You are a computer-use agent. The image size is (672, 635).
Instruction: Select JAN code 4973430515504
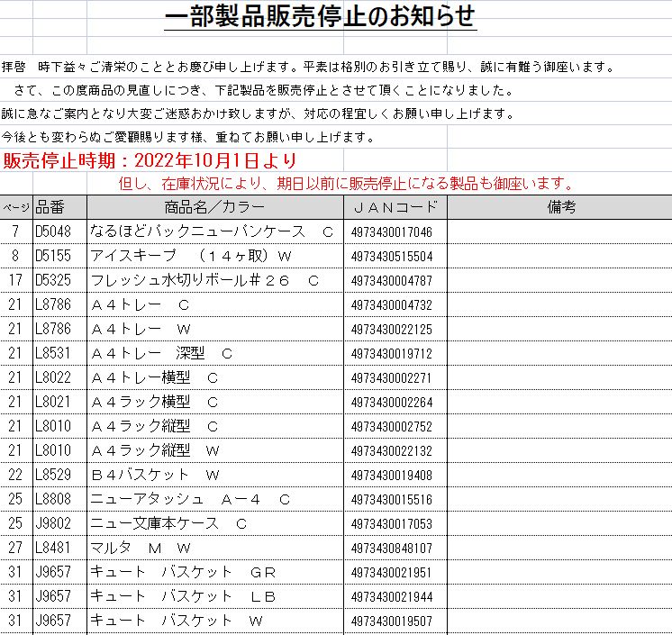392,257
